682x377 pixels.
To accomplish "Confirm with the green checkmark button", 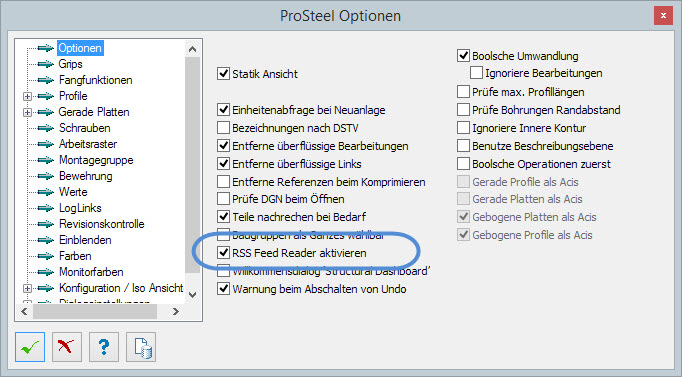I will (x=30, y=347).
